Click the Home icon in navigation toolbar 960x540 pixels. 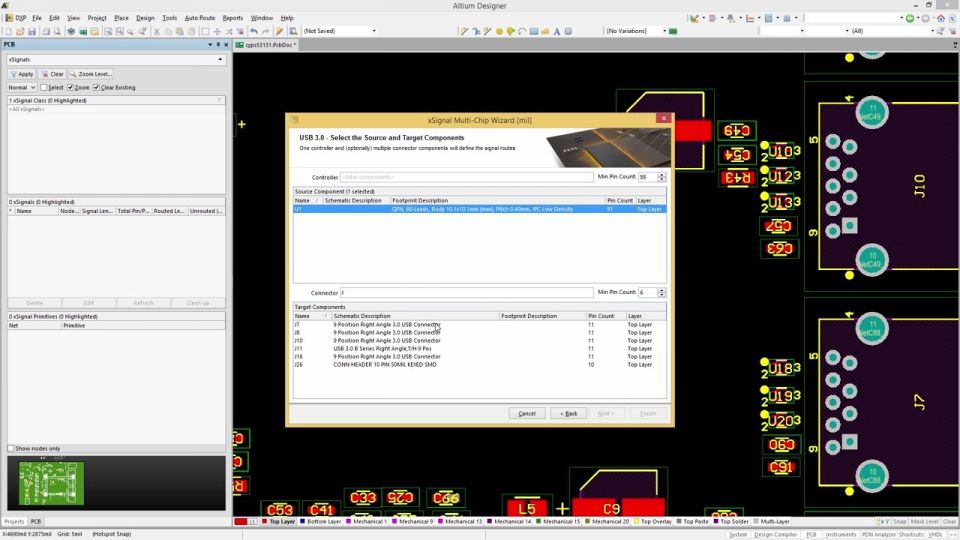[x=941, y=18]
